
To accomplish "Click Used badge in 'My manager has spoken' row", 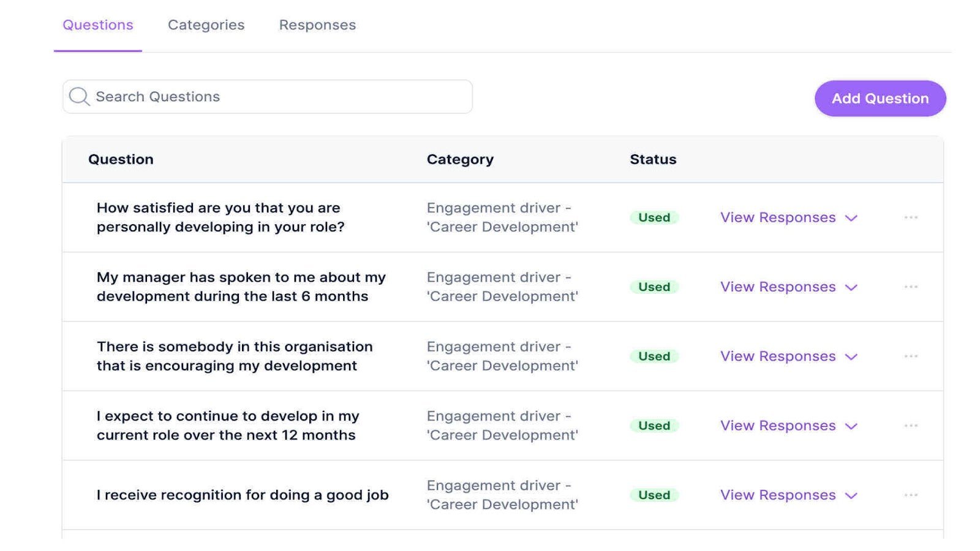I will [654, 287].
